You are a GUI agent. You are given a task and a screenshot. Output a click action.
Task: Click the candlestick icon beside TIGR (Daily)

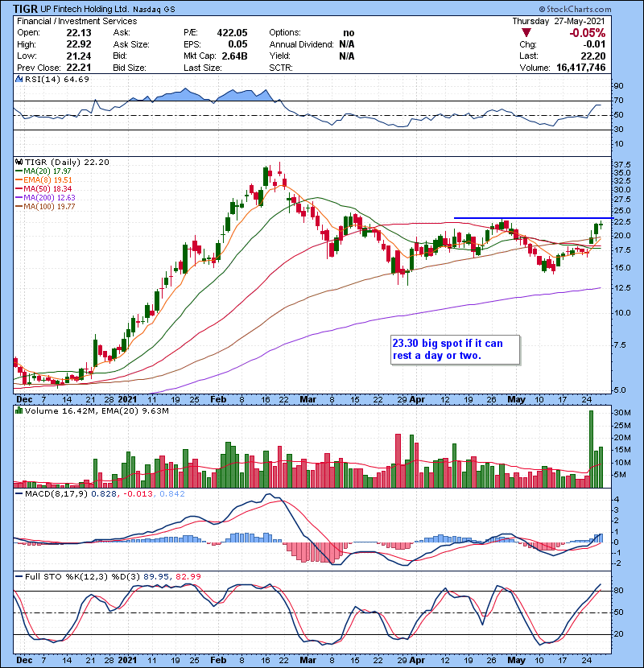click(x=19, y=162)
